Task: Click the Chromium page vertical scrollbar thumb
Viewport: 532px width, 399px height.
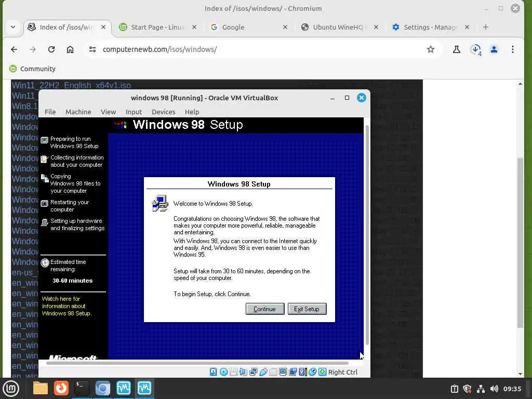Action: [x=520, y=243]
